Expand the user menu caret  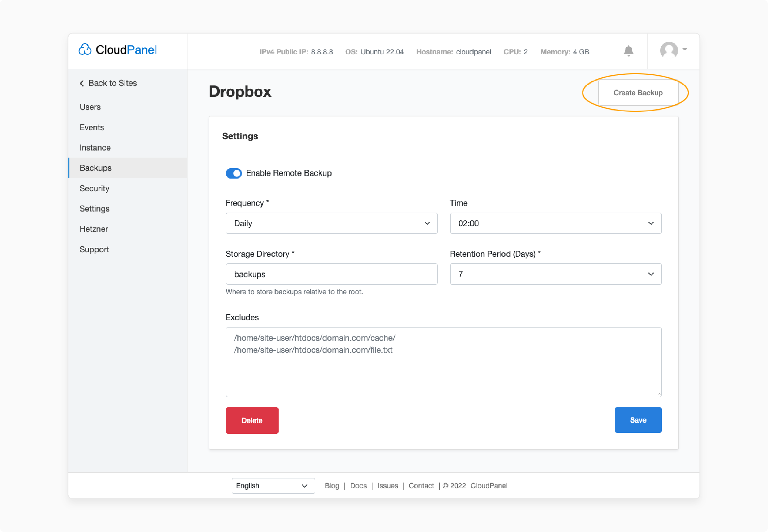click(x=685, y=49)
